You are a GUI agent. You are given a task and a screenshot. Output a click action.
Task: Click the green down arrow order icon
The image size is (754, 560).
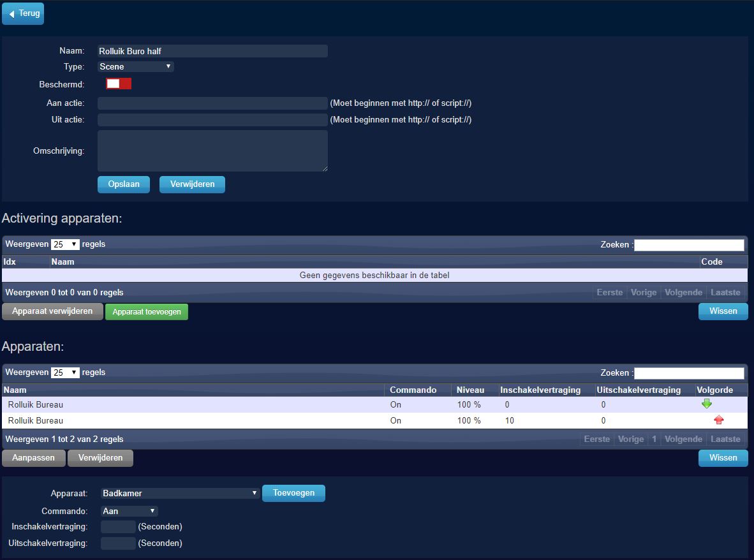706,404
